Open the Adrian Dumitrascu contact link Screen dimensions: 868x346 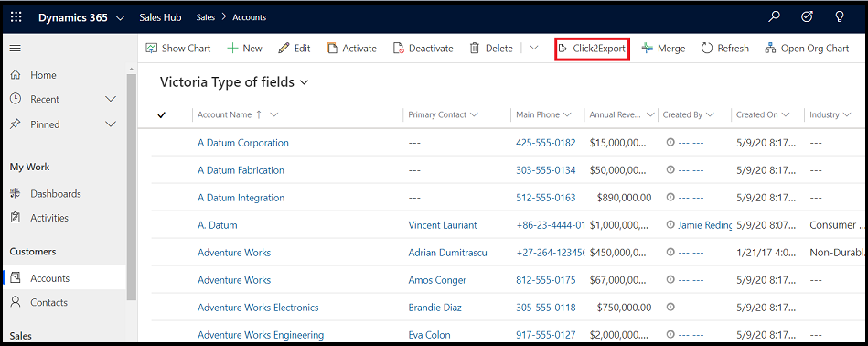[447, 253]
